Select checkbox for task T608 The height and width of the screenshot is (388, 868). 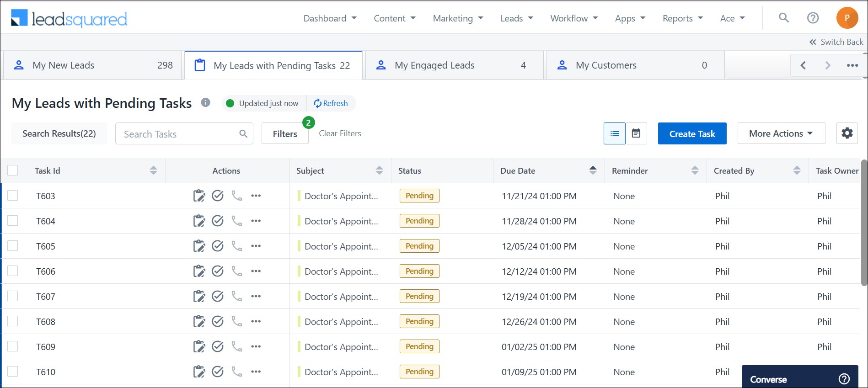click(13, 321)
